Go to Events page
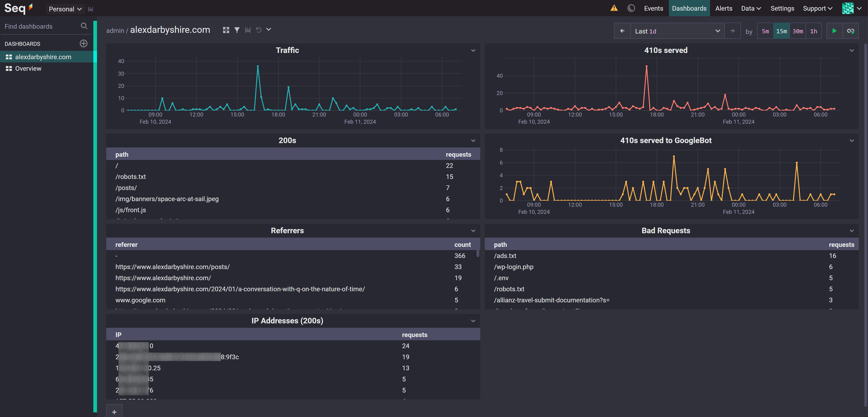 653,8
